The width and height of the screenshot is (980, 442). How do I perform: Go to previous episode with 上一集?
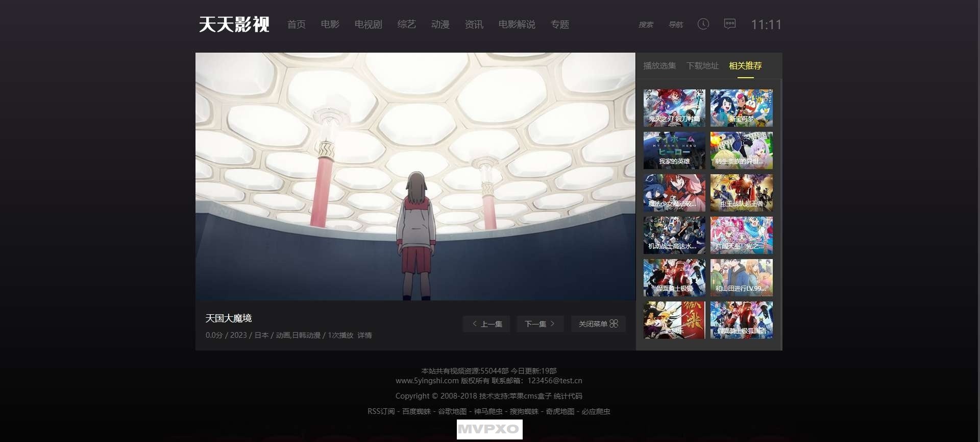coord(486,324)
